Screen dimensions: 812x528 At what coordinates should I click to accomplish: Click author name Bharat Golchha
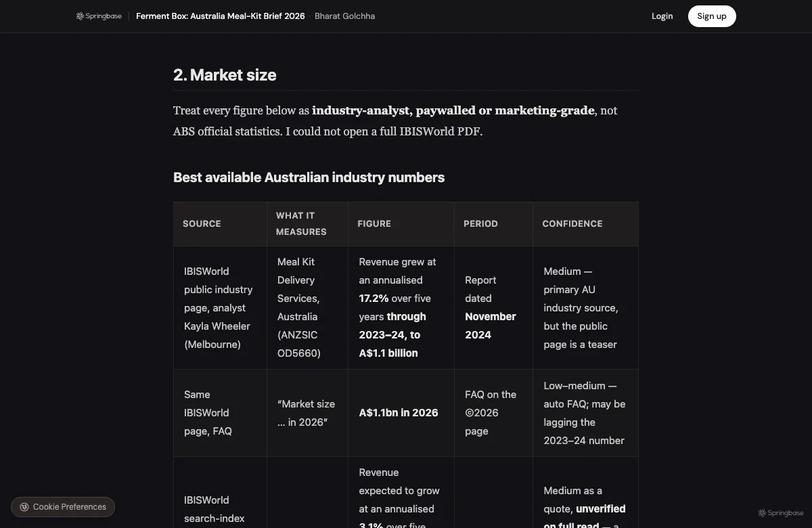[344, 16]
